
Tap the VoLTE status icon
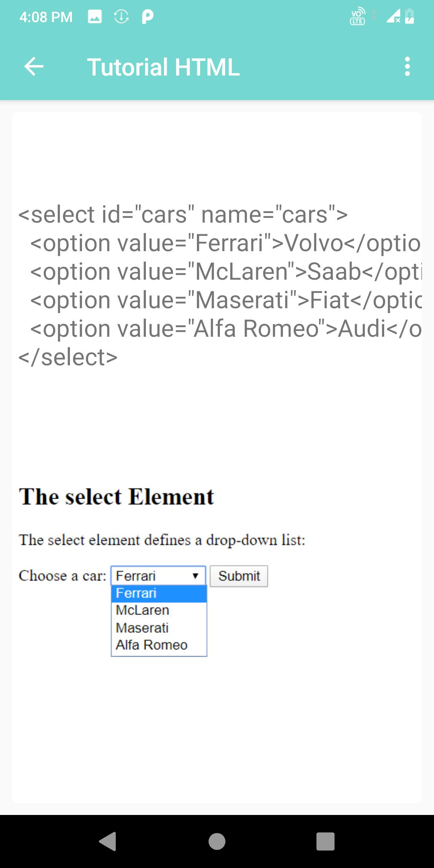pyautogui.click(x=358, y=16)
